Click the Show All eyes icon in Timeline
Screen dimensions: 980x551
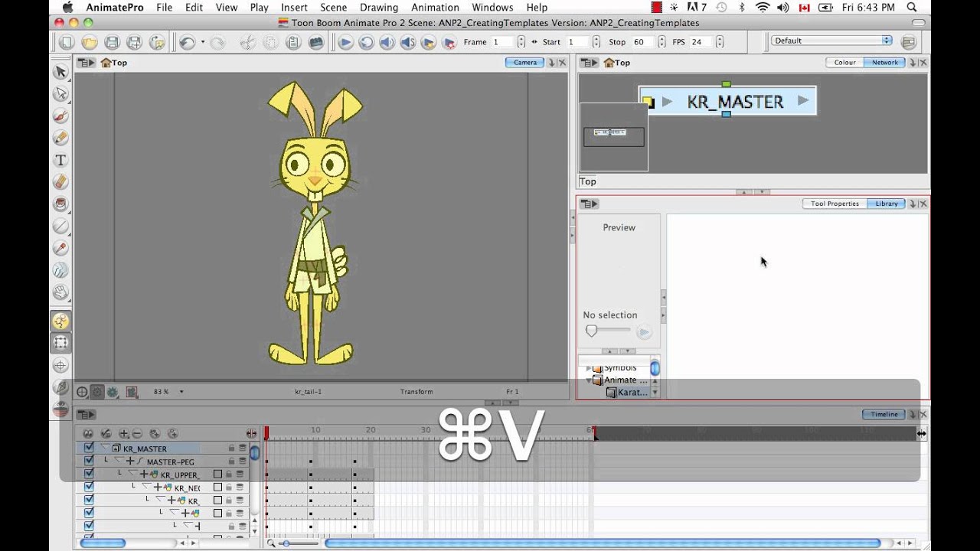pyautogui.click(x=88, y=434)
